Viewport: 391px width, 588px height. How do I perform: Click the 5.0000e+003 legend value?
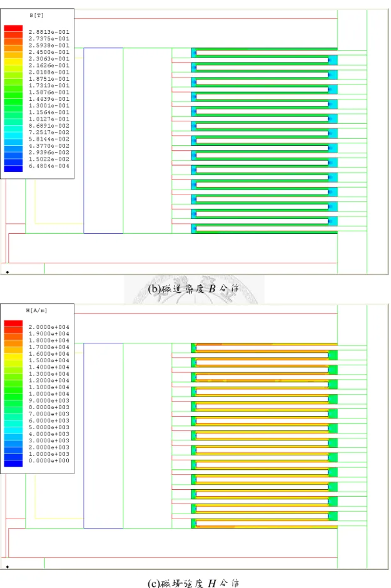click(49, 427)
